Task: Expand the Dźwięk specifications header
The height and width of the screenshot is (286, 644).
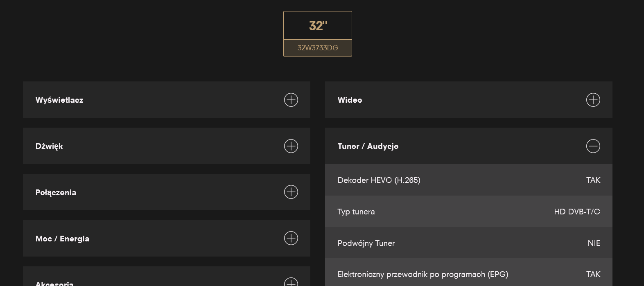Action: point(167,146)
